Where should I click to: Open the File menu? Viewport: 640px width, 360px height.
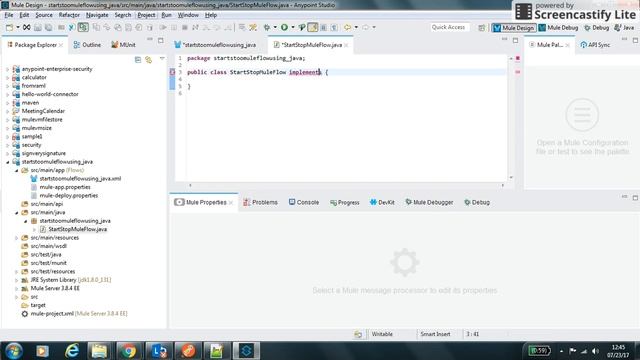(x=9, y=15)
